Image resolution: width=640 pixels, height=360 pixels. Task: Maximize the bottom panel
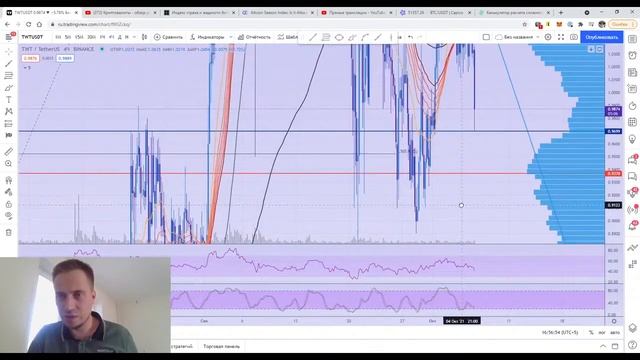pos(615,346)
